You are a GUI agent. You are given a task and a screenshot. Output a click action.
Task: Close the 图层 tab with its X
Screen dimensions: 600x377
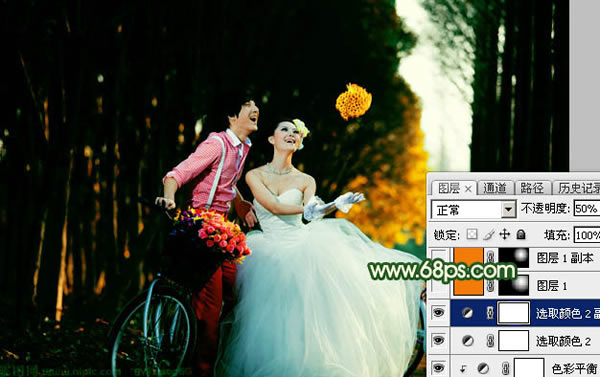click(x=468, y=189)
